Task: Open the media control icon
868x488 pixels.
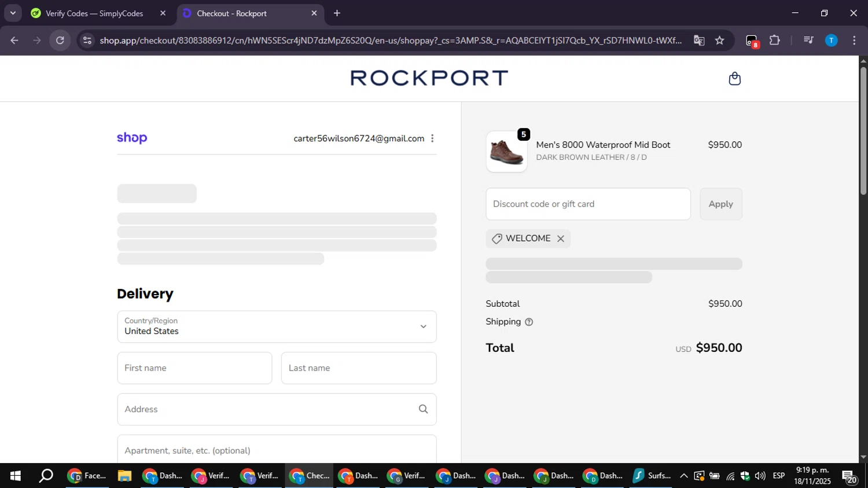Action: (808, 41)
